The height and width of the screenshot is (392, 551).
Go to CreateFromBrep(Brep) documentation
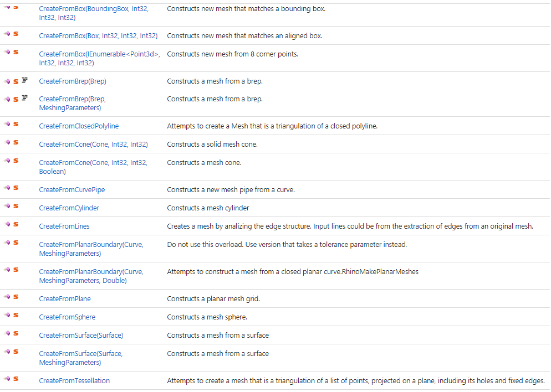(73, 81)
